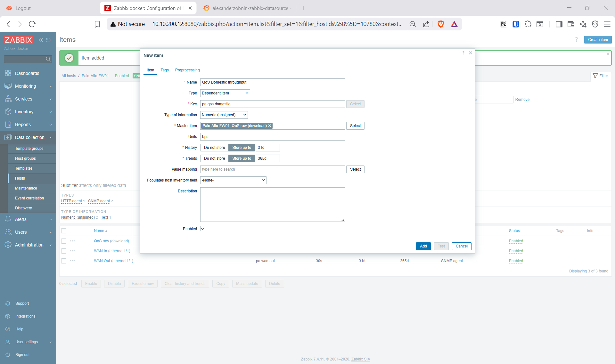The image size is (615, 364).
Task: Click Select next to Master item field
Action: coord(355,126)
